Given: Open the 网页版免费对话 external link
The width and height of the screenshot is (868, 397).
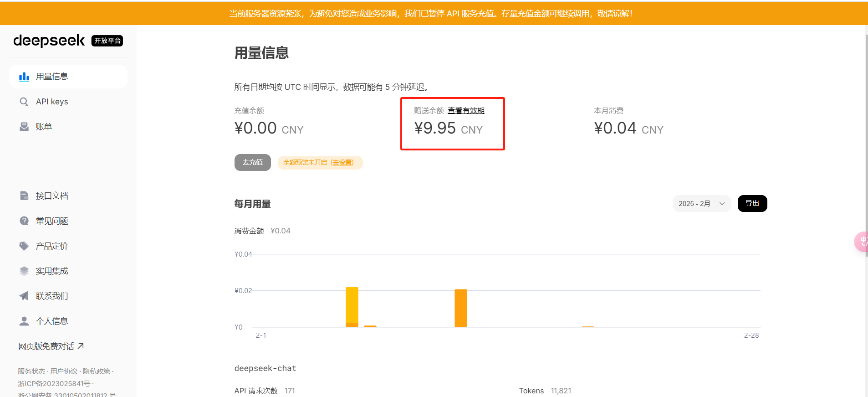Looking at the screenshot, I should pyautogui.click(x=51, y=346).
